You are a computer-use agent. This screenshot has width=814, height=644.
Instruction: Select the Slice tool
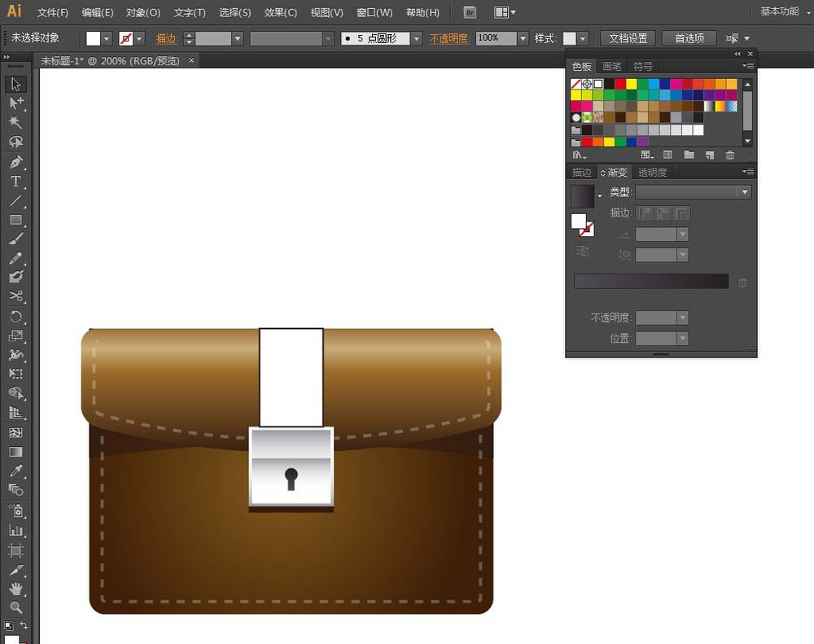(x=15, y=570)
